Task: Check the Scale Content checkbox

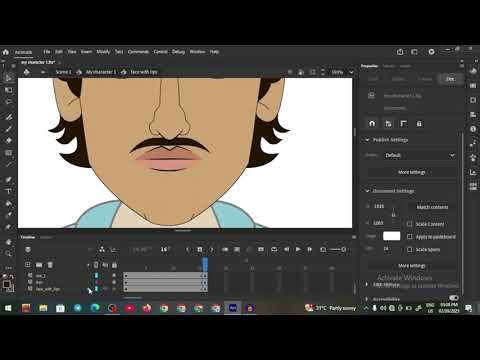Action: [x=410, y=224]
